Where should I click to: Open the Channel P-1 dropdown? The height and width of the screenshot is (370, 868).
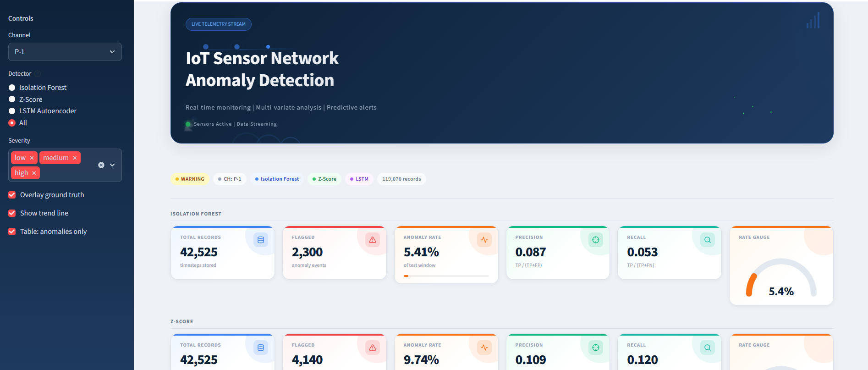65,52
